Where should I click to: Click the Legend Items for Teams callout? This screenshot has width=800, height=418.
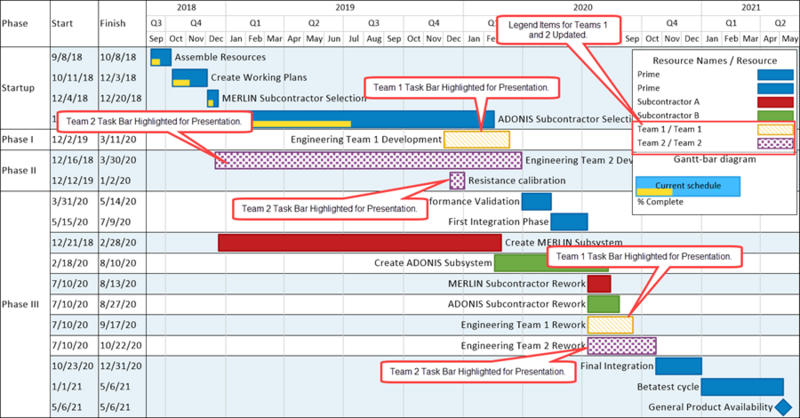558,30
